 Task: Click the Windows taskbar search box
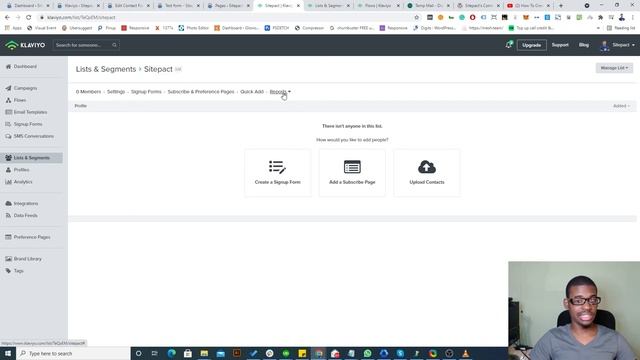73,353
